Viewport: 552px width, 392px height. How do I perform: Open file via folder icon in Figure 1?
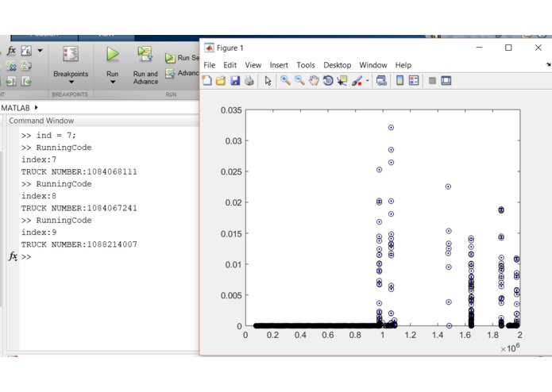coord(221,81)
